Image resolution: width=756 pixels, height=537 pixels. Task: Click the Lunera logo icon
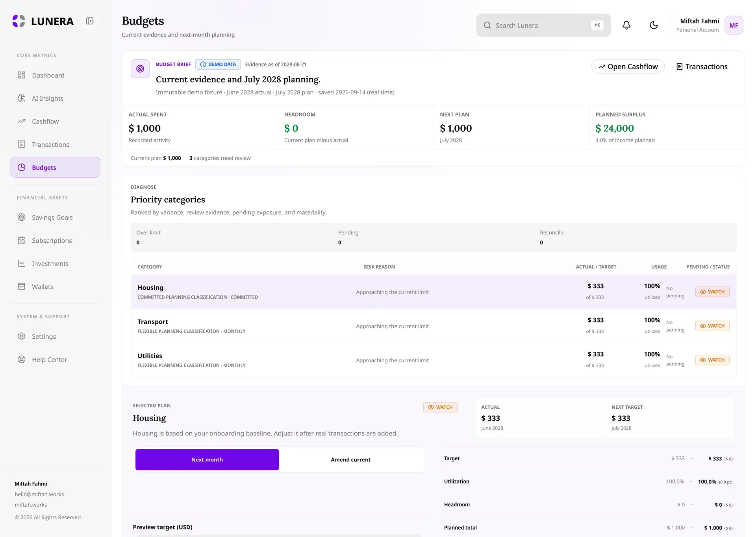(19, 21)
